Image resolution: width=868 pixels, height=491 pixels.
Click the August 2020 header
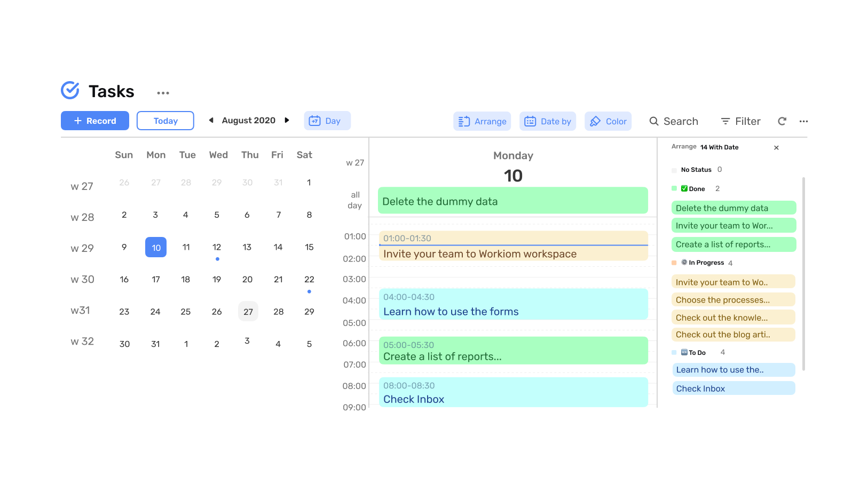pos(248,121)
